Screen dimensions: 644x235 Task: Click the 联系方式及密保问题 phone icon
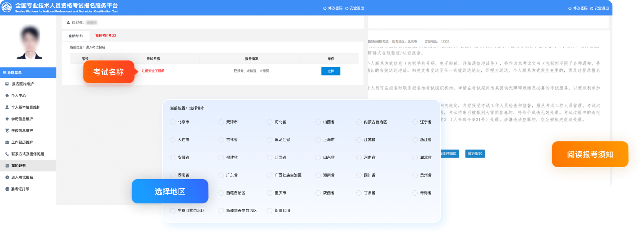pyautogui.click(x=7, y=154)
